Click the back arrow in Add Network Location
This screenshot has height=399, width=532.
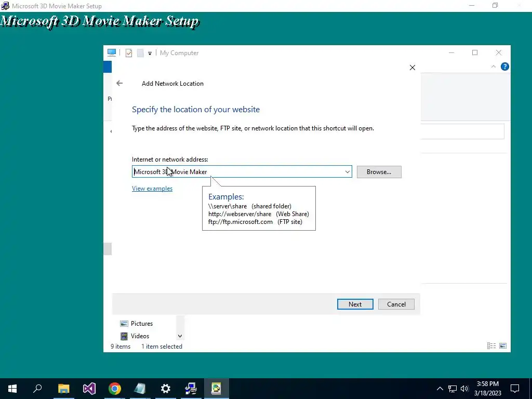click(x=119, y=83)
